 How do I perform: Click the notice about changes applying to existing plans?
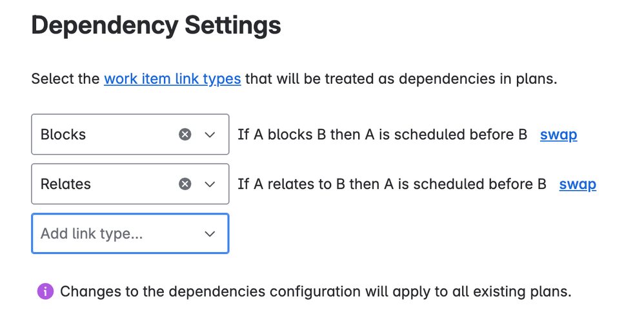click(x=316, y=292)
